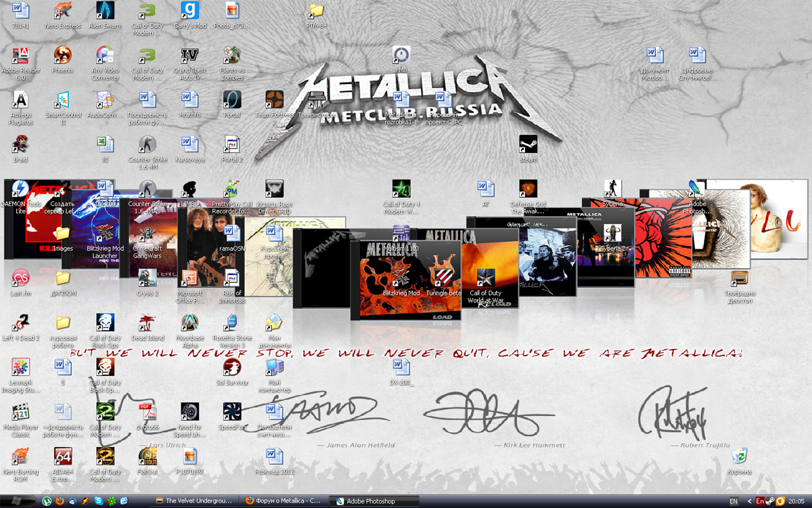
Task: Click the Skype quick launch icon
Action: point(98,501)
